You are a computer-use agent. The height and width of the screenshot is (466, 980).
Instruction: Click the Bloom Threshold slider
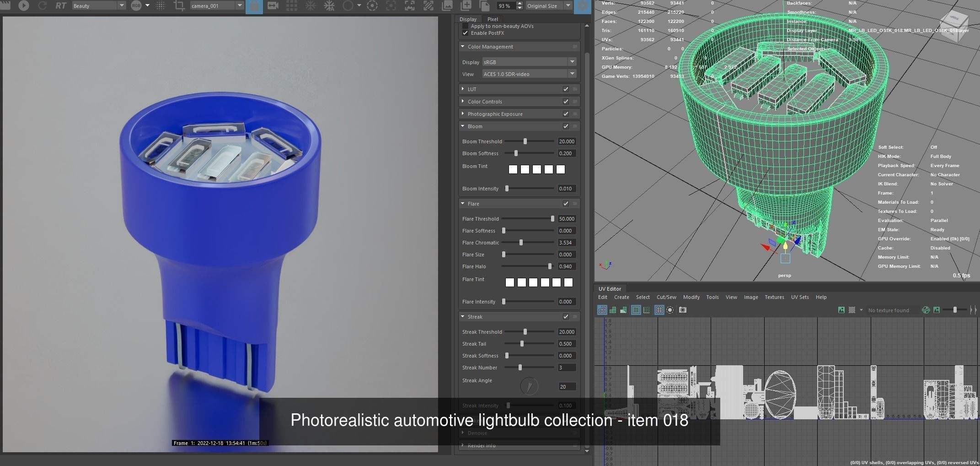coord(529,141)
